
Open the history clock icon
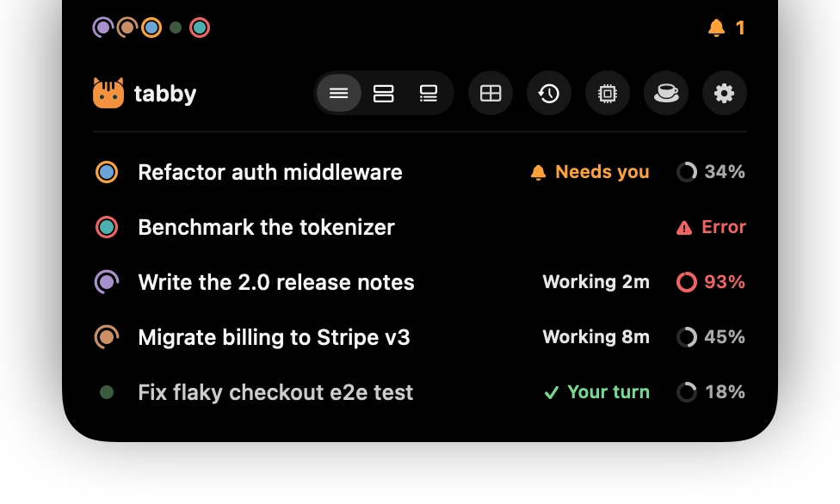click(x=548, y=93)
